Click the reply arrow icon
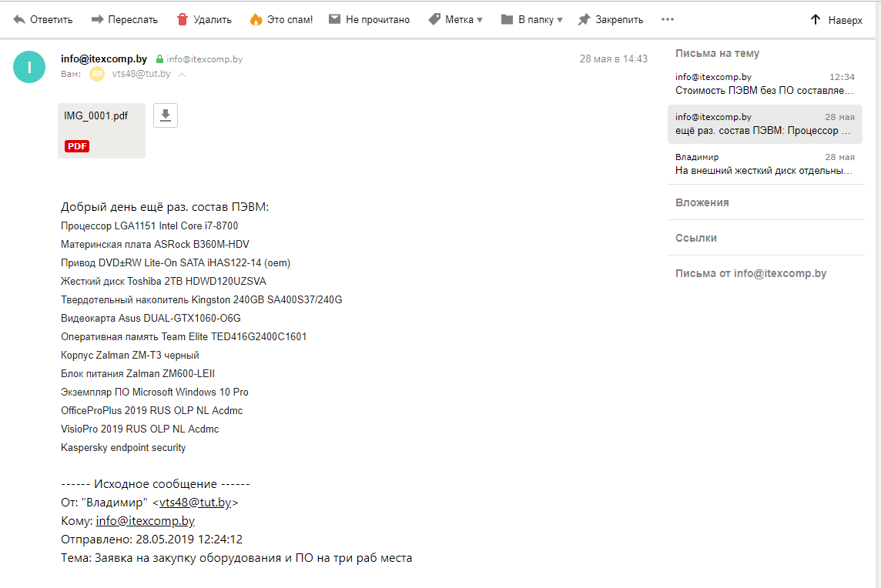The height and width of the screenshot is (588, 881). tap(19, 20)
